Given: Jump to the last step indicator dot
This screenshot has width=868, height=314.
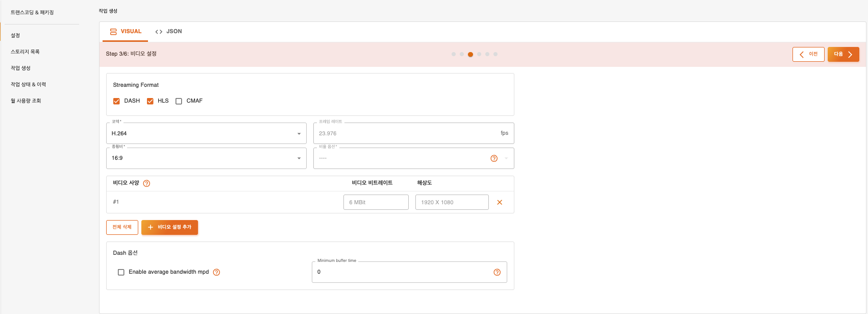Looking at the screenshot, I should point(495,54).
